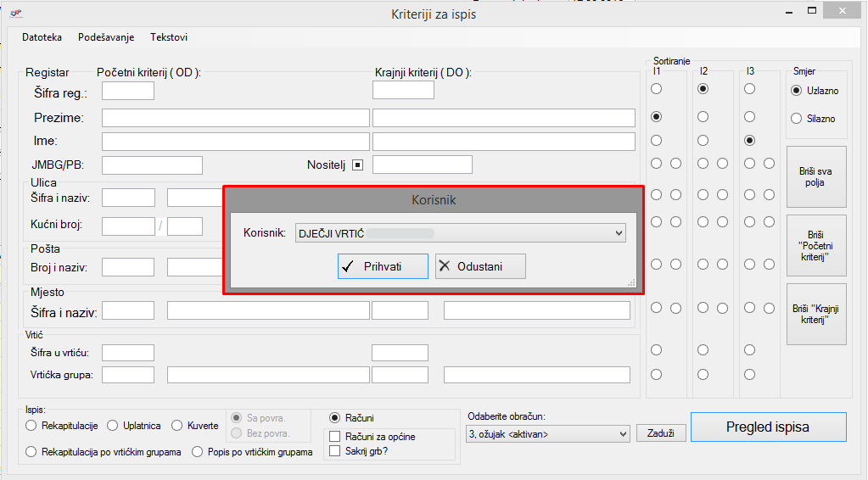Click the X Odustani button

[x=480, y=266]
